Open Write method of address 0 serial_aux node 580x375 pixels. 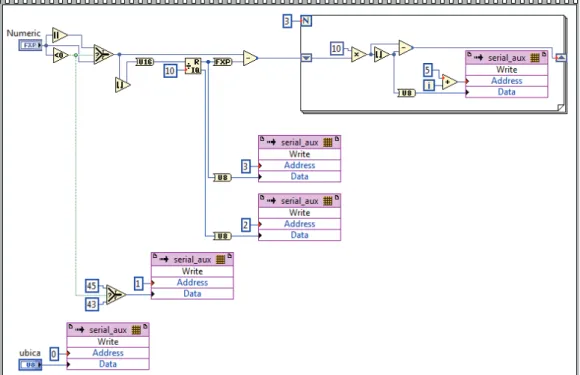[108, 342]
